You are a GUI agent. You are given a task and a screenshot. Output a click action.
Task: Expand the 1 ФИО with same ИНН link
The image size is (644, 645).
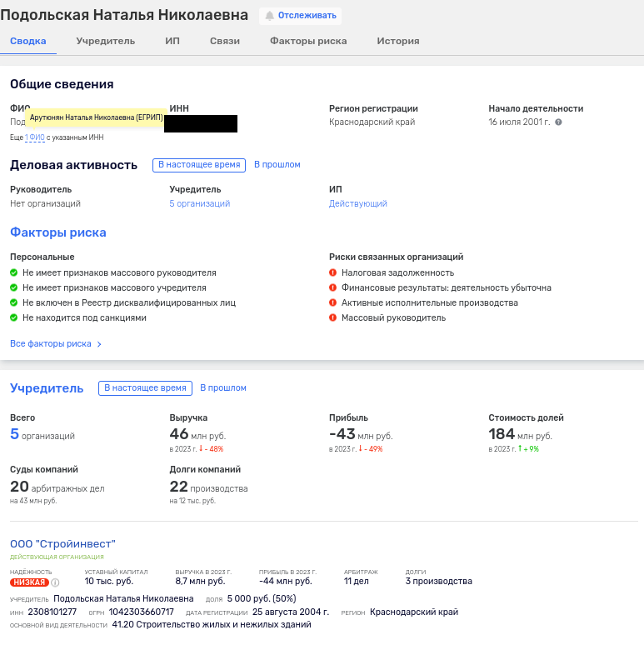tap(34, 137)
